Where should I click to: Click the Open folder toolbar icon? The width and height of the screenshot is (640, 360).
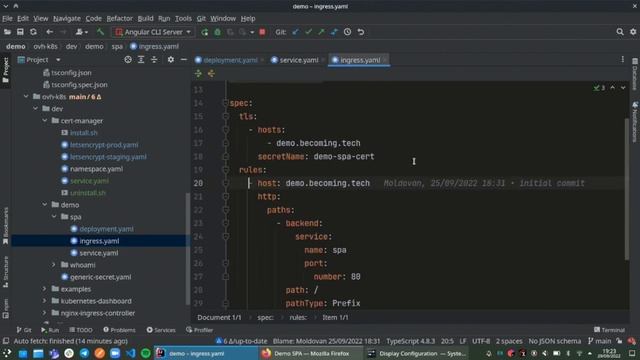7,32
